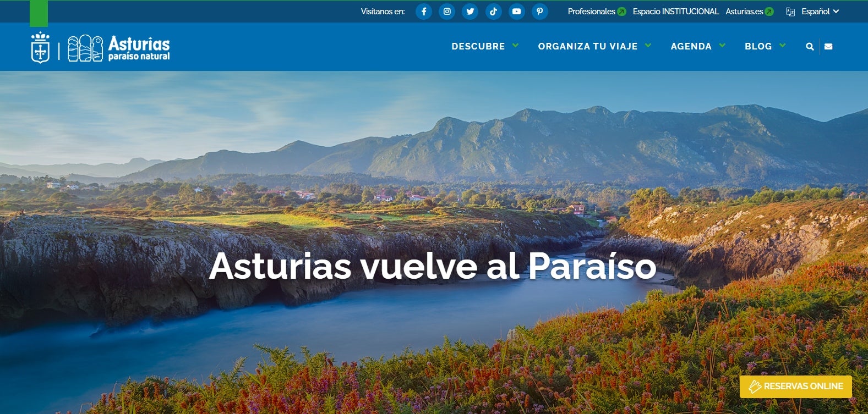Expand the Descubre menu chevron
The width and height of the screenshot is (868, 414).
[x=515, y=46]
